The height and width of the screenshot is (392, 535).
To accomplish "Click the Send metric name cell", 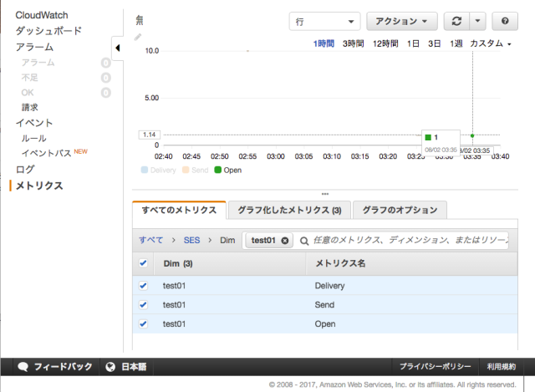I will point(324,305).
